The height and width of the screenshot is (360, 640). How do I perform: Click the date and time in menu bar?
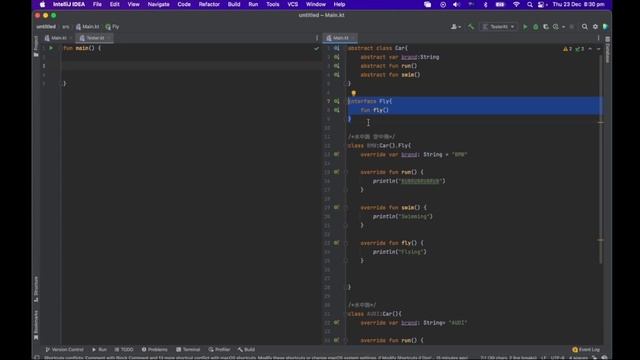pos(578,4)
